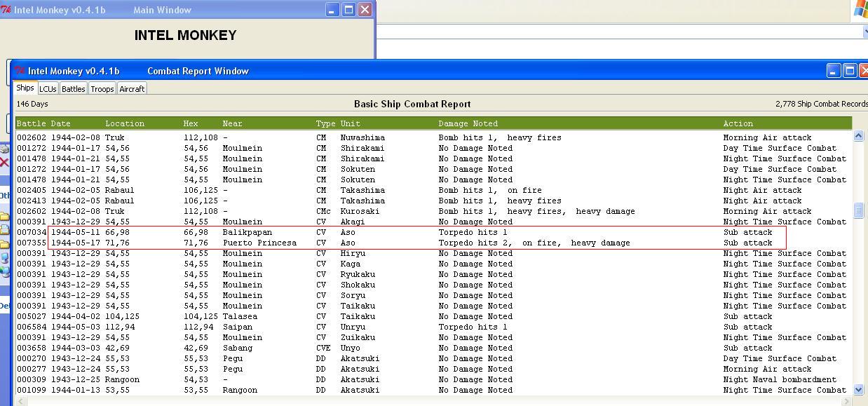Image resolution: width=868 pixels, height=406 pixels.
Task: Select Akatsuki Morning Air attack row
Action: 433,369
